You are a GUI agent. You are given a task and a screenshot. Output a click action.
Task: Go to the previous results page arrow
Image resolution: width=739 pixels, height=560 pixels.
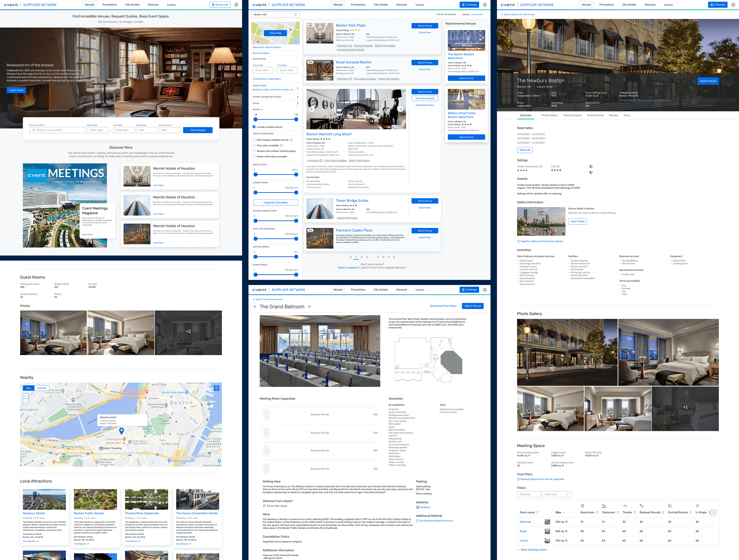coord(351,257)
